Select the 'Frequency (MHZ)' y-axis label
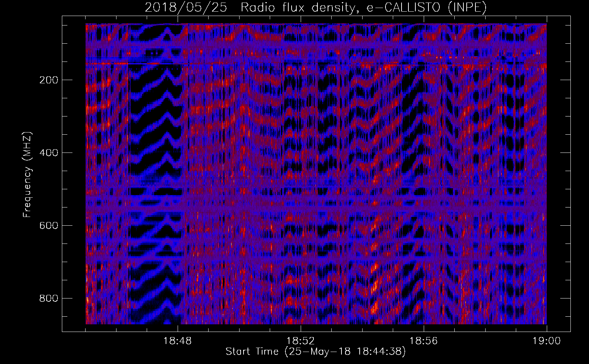 tap(27, 175)
